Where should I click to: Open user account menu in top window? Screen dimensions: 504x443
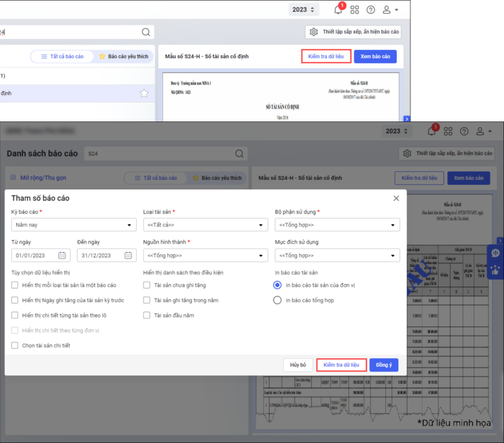390,9
